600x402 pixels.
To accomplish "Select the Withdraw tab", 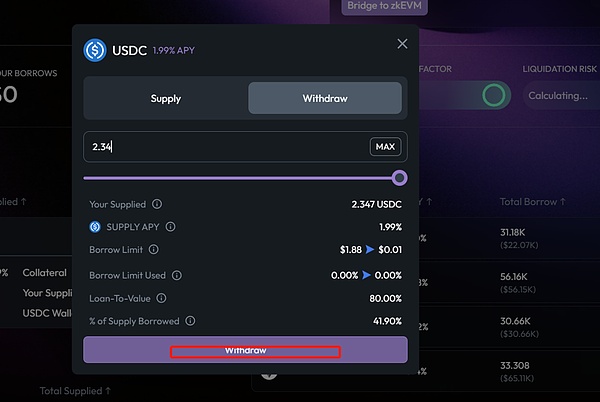I will click(325, 98).
